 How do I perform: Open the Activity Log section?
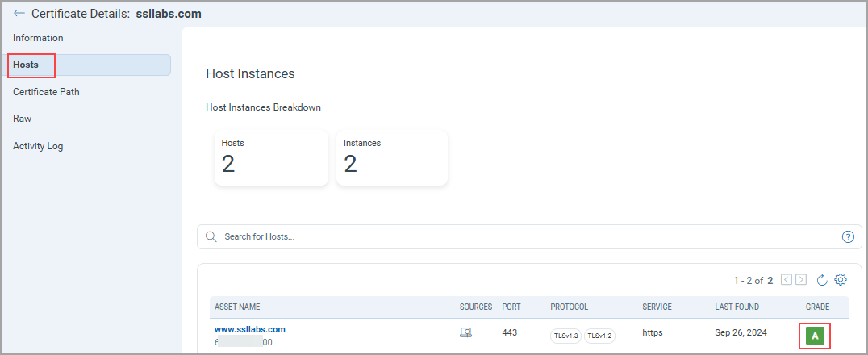point(38,146)
